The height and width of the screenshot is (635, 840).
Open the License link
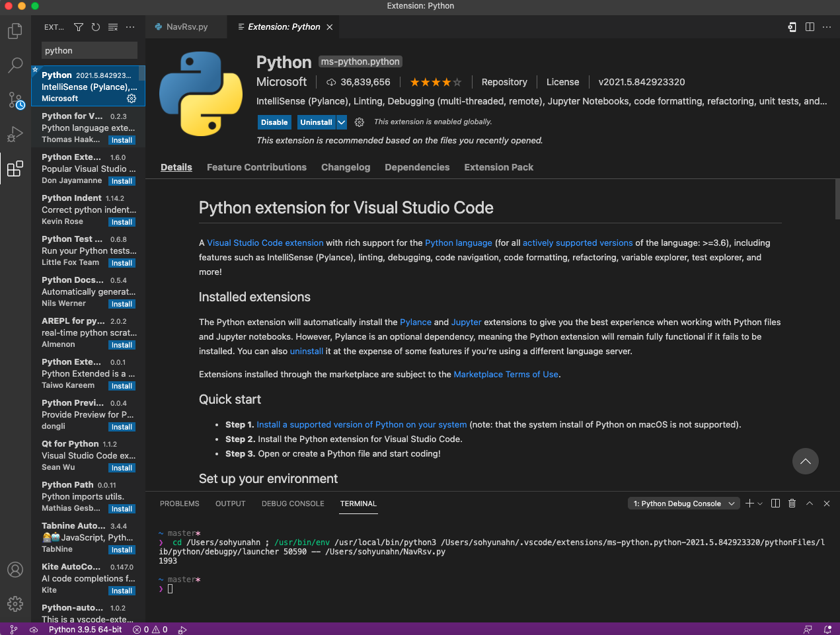[562, 82]
